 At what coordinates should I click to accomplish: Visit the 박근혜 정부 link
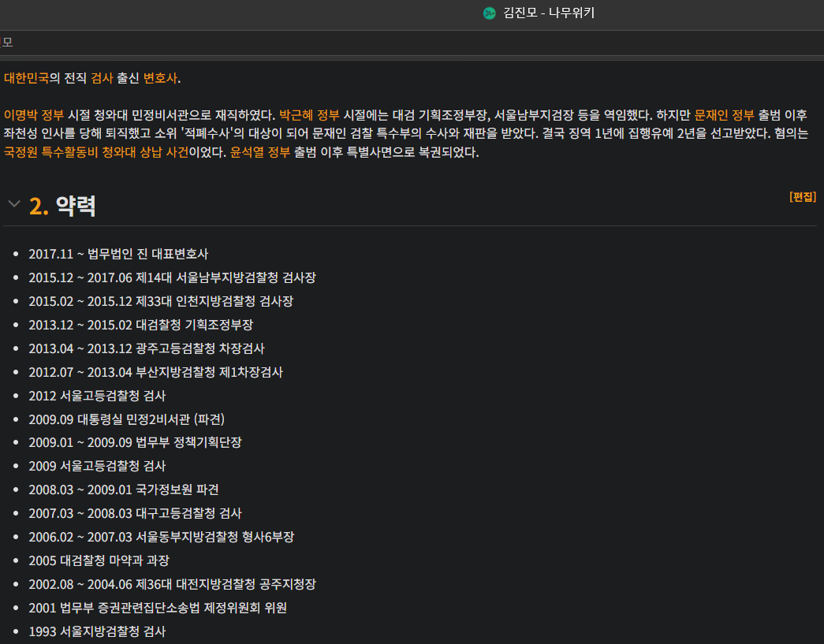click(309, 115)
